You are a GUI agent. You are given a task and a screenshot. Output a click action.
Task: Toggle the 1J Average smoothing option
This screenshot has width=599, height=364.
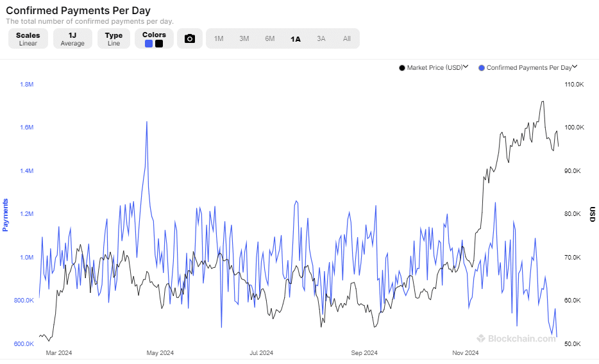(x=72, y=38)
